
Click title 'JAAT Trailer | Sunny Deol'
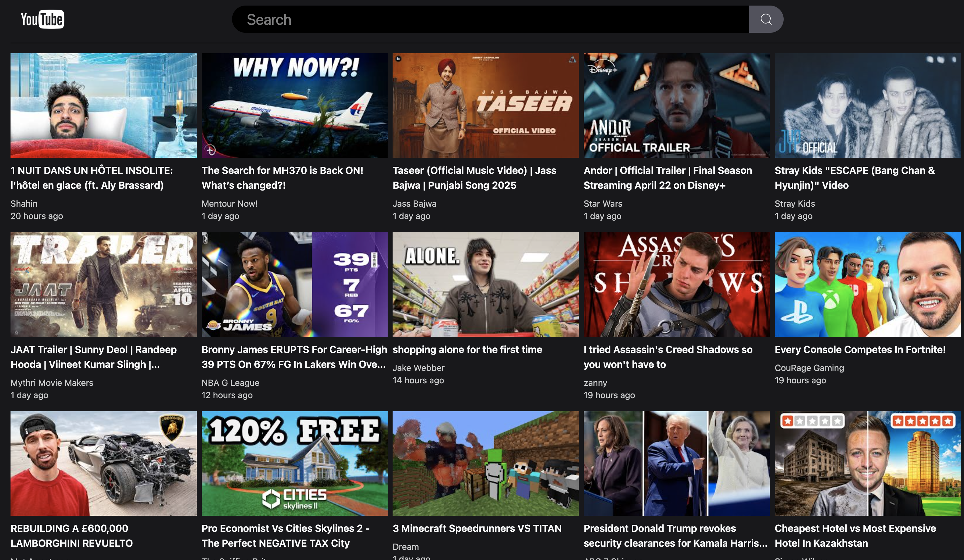pyautogui.click(x=94, y=357)
